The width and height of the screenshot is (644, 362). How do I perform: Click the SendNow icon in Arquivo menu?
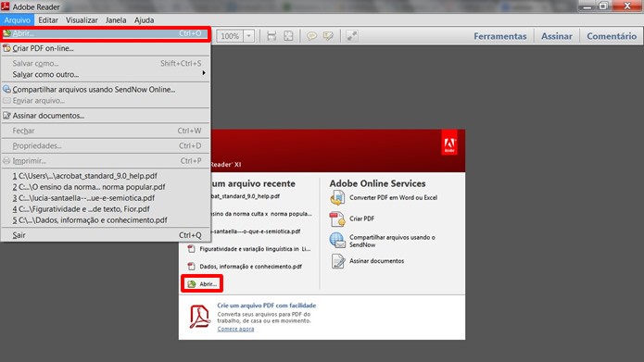coord(6,90)
